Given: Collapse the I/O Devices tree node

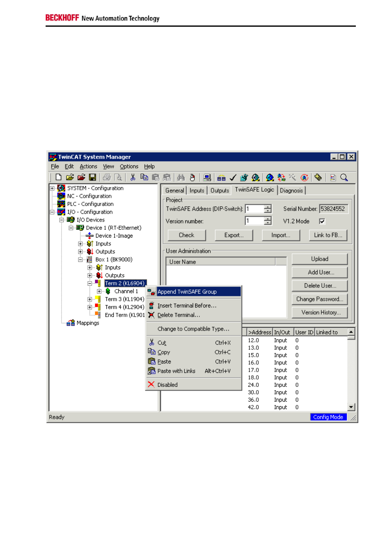Looking at the screenshot, I should pos(62,220).
